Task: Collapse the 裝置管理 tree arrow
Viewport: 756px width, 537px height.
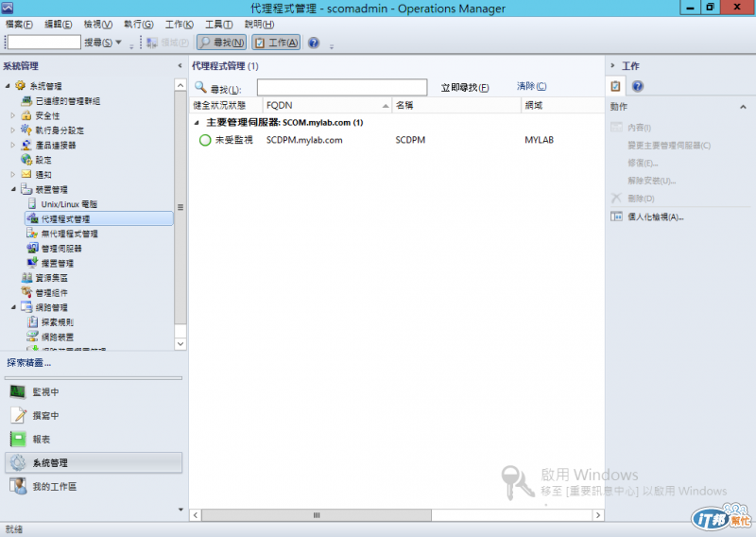Action: [x=13, y=190]
